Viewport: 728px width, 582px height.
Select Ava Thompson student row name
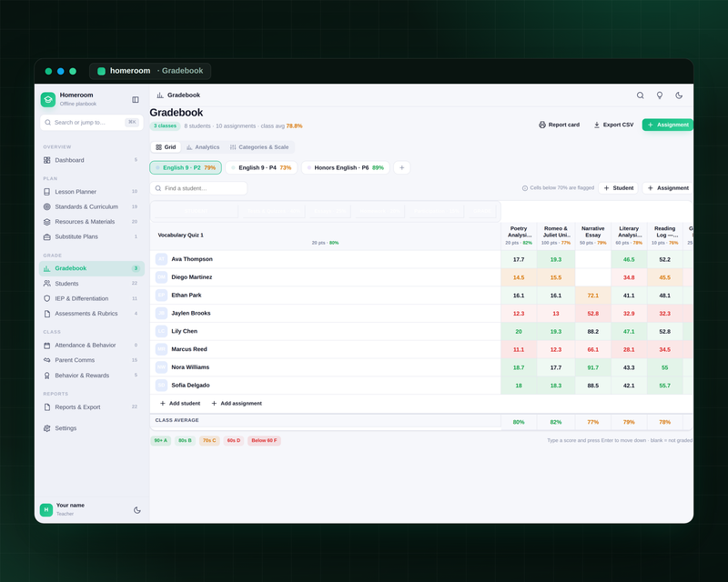192,259
